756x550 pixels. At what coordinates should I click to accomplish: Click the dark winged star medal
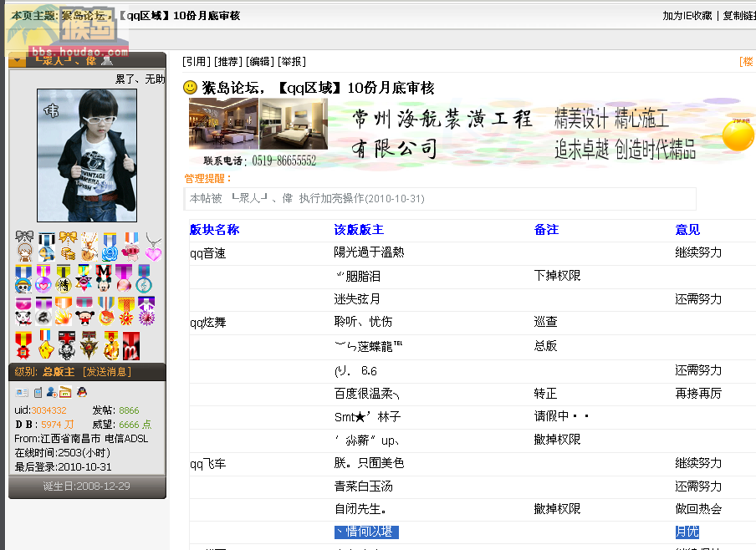tap(89, 345)
